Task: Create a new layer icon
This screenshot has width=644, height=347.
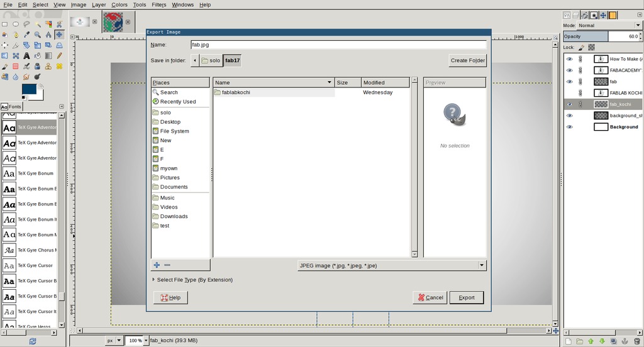Action: point(568,341)
